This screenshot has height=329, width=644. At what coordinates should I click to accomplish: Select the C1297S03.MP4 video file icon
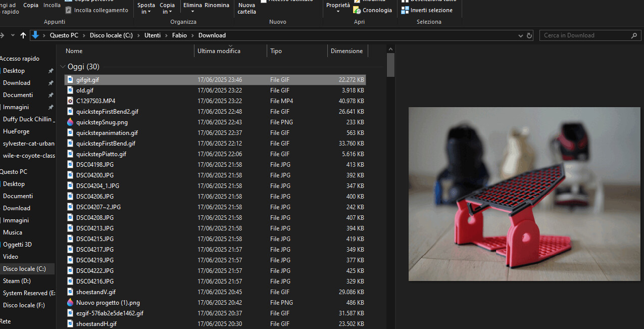pos(71,101)
